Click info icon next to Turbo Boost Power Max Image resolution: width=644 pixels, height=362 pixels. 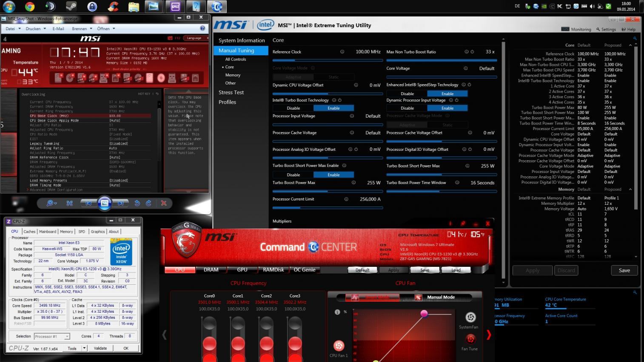pyautogui.click(x=353, y=183)
